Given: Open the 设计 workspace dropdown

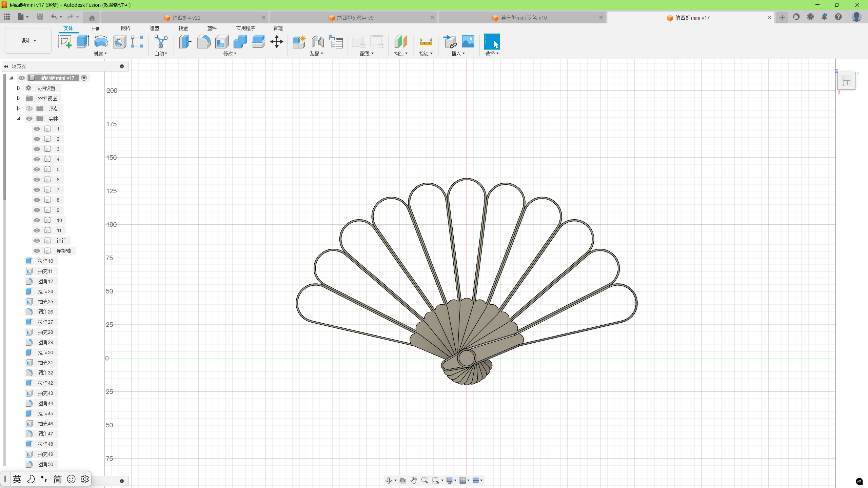Looking at the screenshot, I should pos(28,41).
